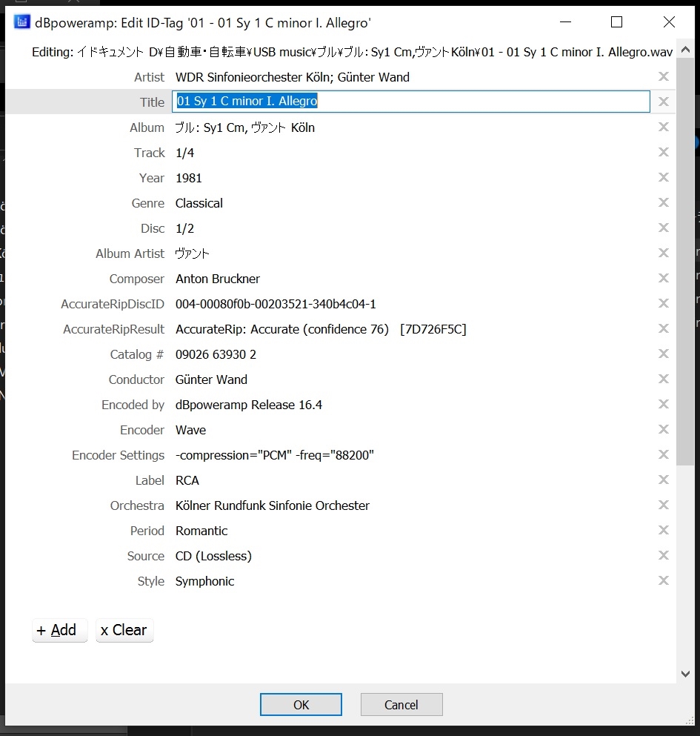The image size is (700, 736).
Task: Remove the Year 1981 tag
Action: [663, 177]
